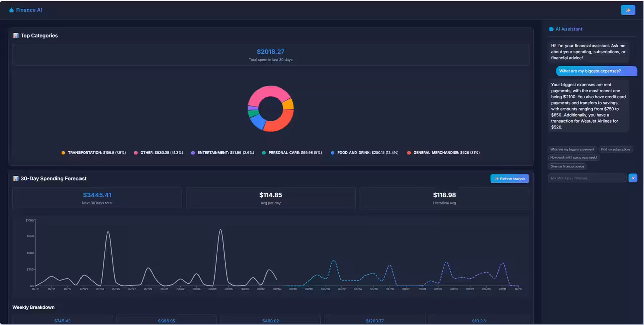The width and height of the screenshot is (644, 325).
Task: Toggle the ENTERTAINMENT legend entry
Action: tap(221, 152)
